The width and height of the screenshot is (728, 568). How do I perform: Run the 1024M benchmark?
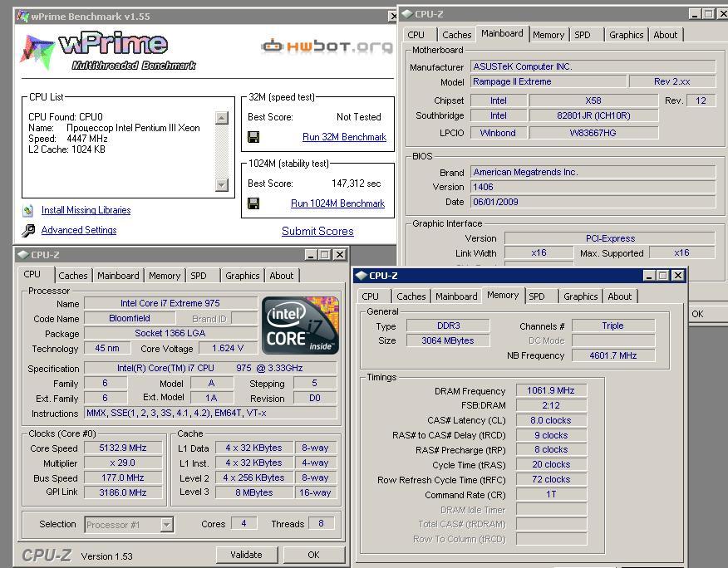click(x=337, y=203)
